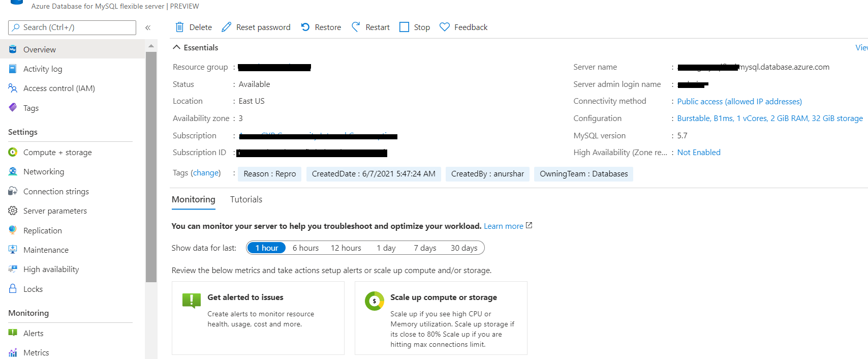The image size is (868, 359).
Task: Click the Locks padlock icon
Action: [x=13, y=288]
